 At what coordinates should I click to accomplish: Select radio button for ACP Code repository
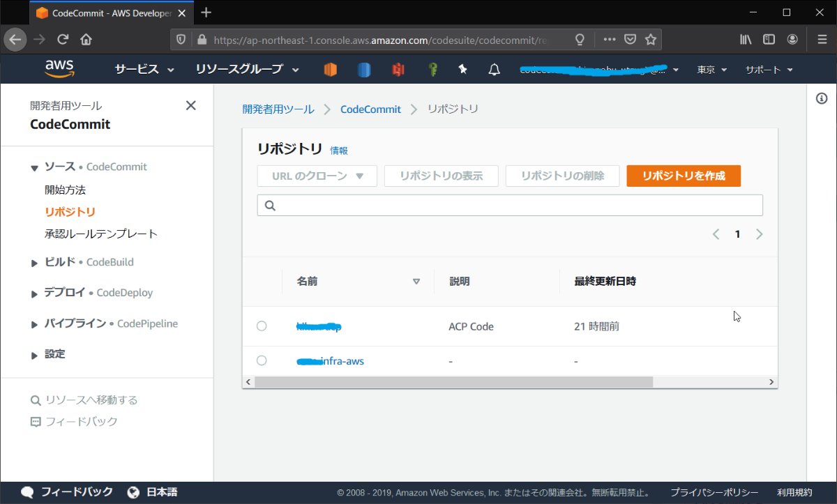click(262, 326)
